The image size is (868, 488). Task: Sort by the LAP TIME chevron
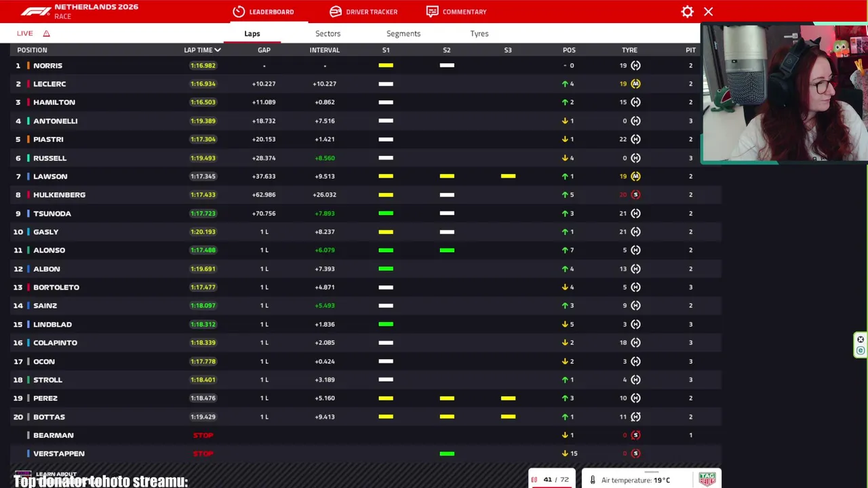pos(218,50)
